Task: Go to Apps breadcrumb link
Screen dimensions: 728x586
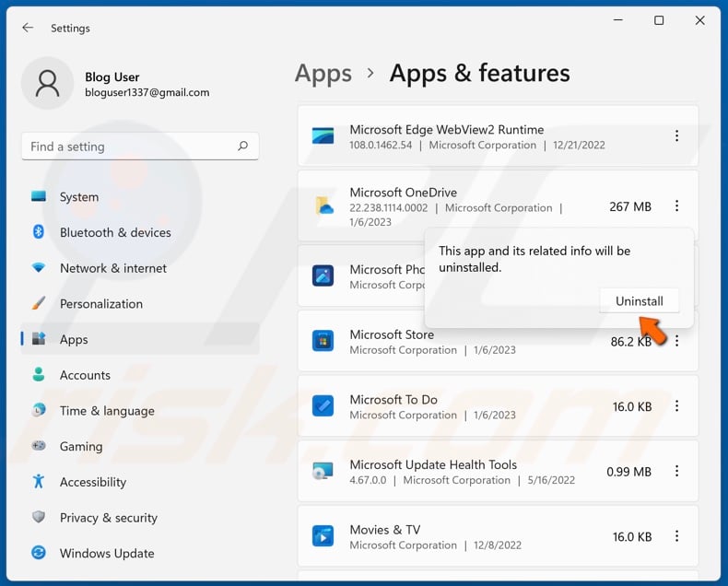Action: tap(323, 74)
